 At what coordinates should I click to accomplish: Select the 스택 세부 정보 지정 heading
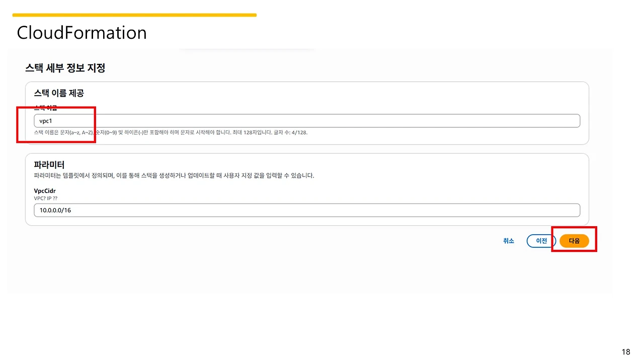click(x=65, y=68)
